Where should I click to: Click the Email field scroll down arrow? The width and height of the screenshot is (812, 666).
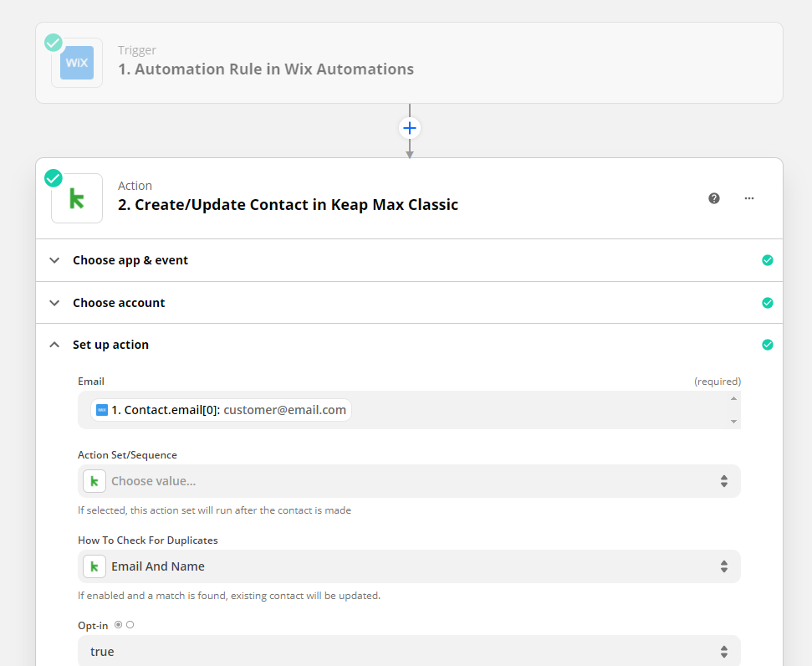coord(734,422)
